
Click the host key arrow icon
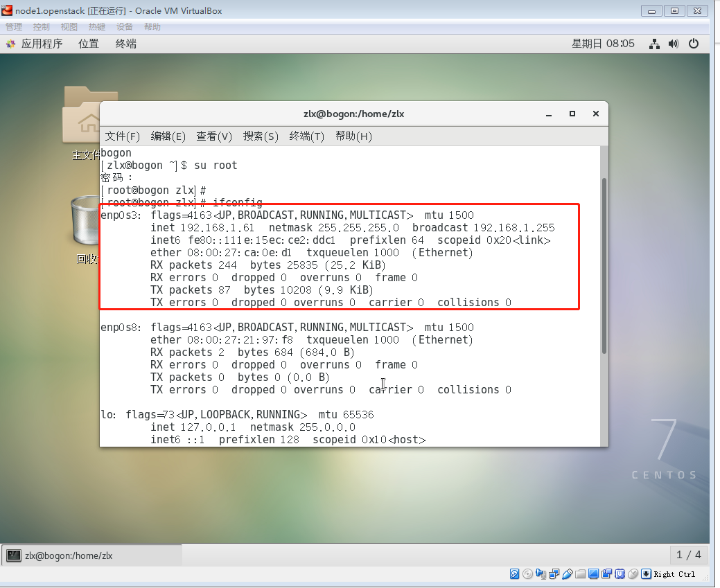point(646,573)
